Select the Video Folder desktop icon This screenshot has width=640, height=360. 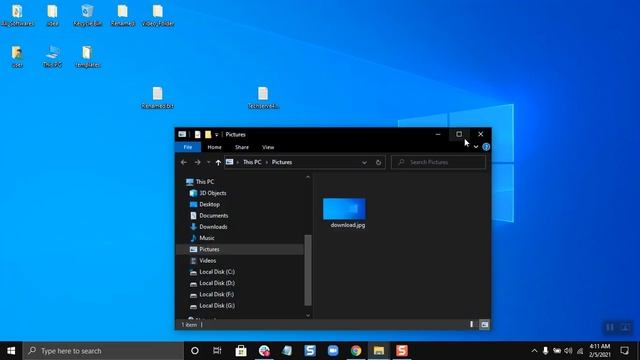click(x=158, y=16)
